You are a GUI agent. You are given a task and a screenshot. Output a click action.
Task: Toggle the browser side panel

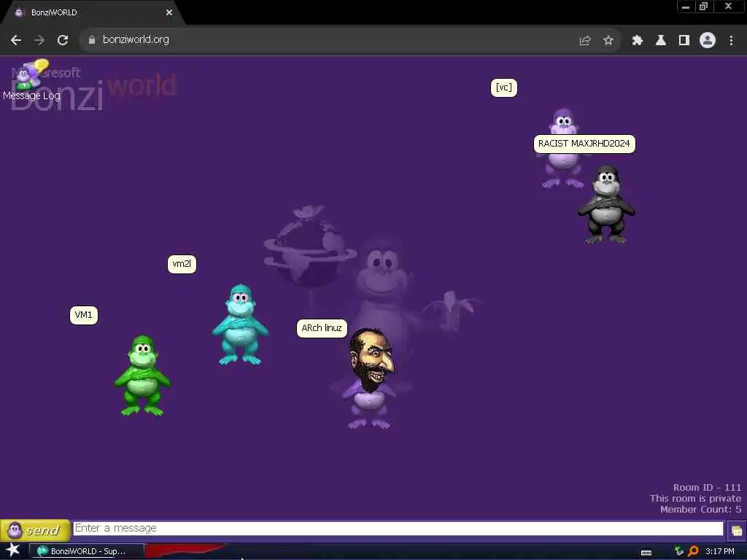click(x=684, y=41)
